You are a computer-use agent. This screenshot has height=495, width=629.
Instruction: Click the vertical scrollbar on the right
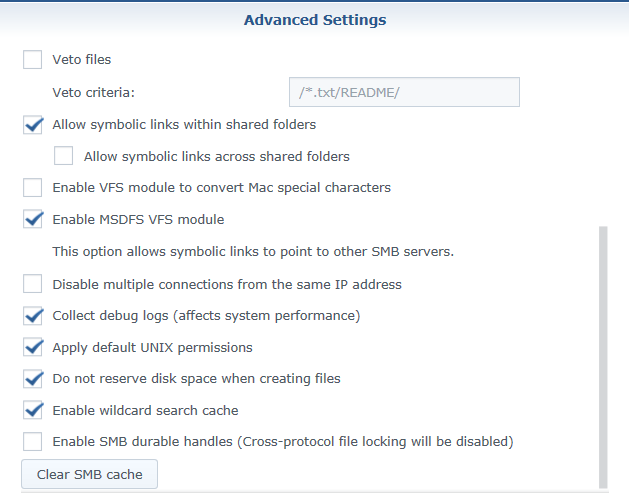click(603, 357)
